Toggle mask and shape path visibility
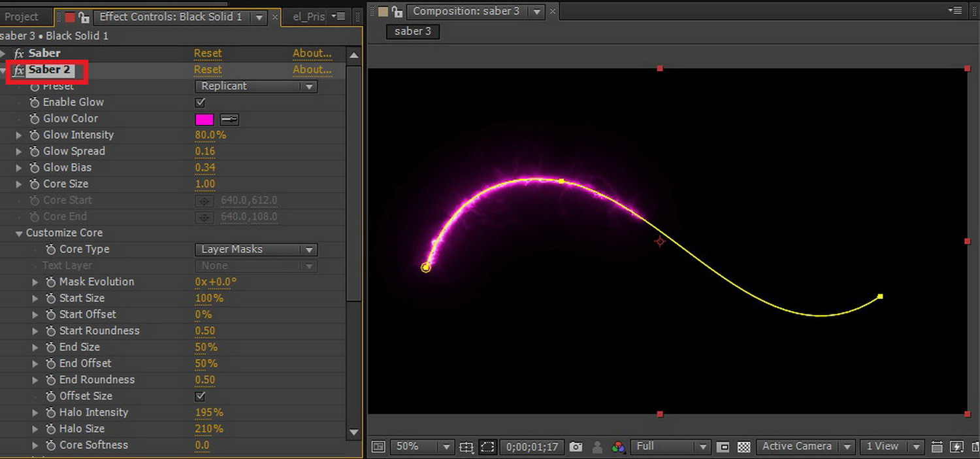Viewport: 980px width, 459px height. [487, 447]
